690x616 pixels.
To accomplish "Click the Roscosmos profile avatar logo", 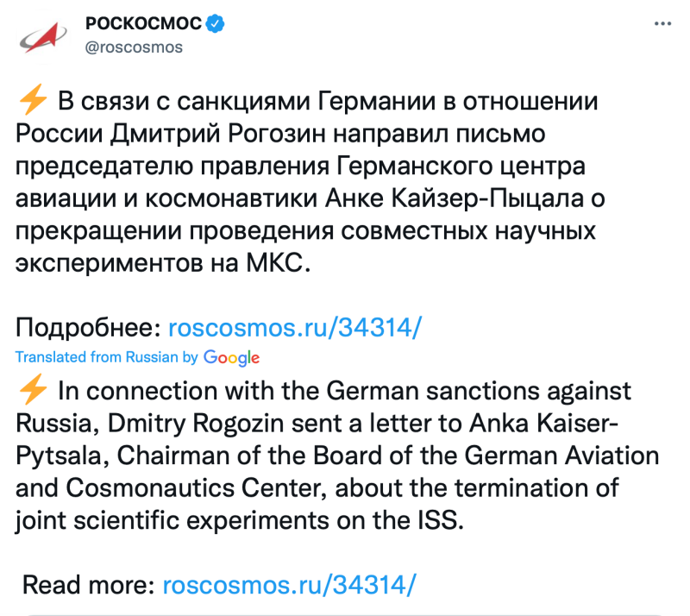I will (x=41, y=35).
